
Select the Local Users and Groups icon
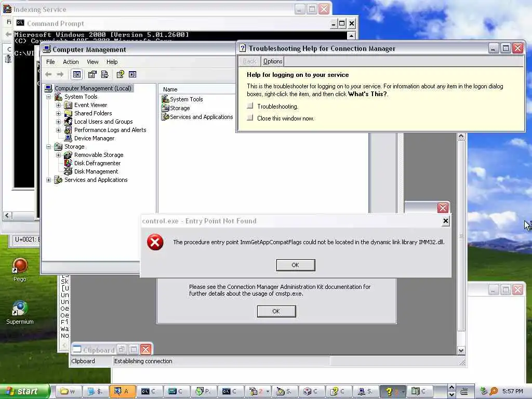68,122
